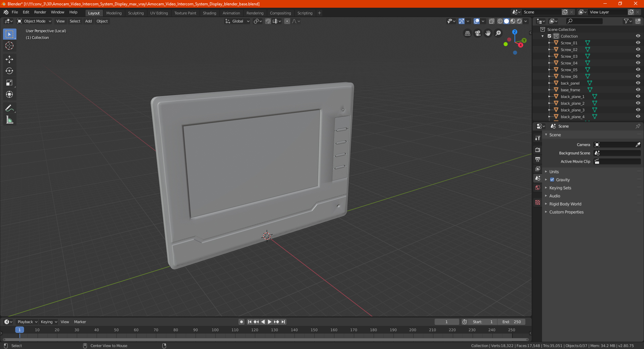Open the viewport View menu
This screenshot has height=349, width=644.
(60, 21)
